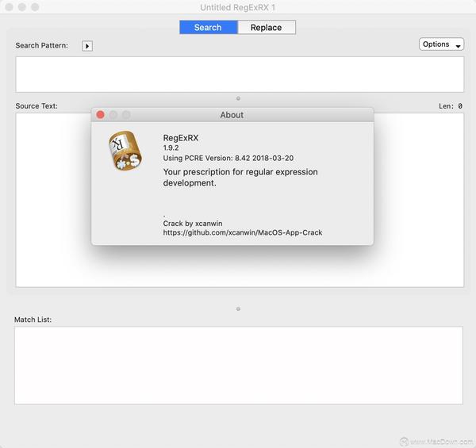Screen dimensions: 476x448
Task: Click the splitter dot below Search Pattern
Action: 238,98
